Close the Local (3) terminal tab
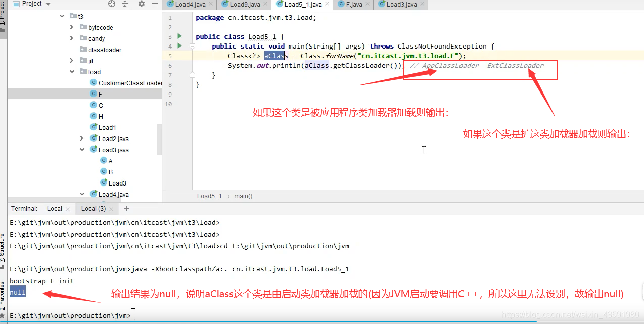Screen dimensions: 644x324 112,209
